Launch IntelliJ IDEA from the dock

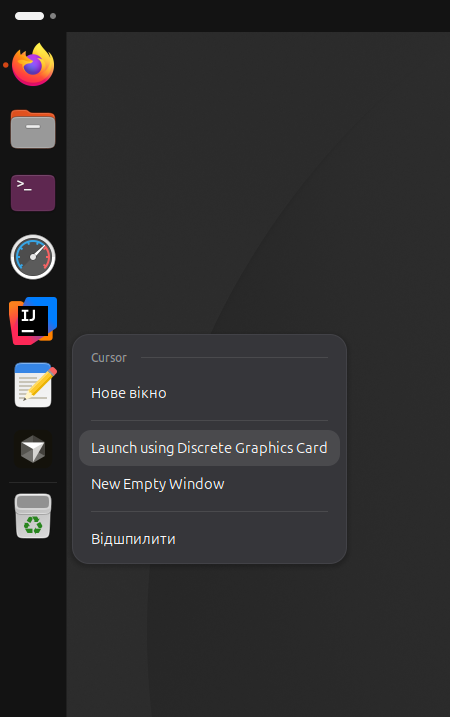click(x=33, y=321)
